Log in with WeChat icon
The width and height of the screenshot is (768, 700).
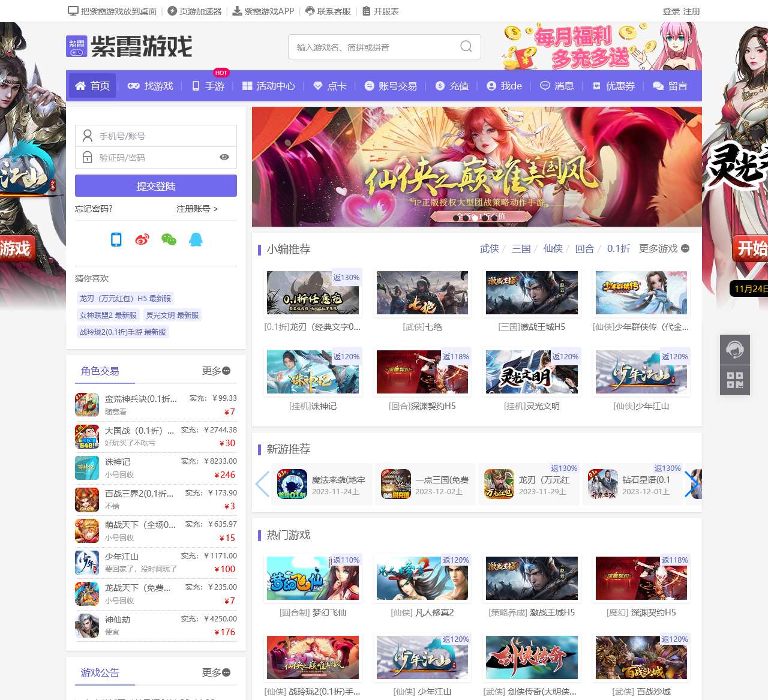point(169,239)
